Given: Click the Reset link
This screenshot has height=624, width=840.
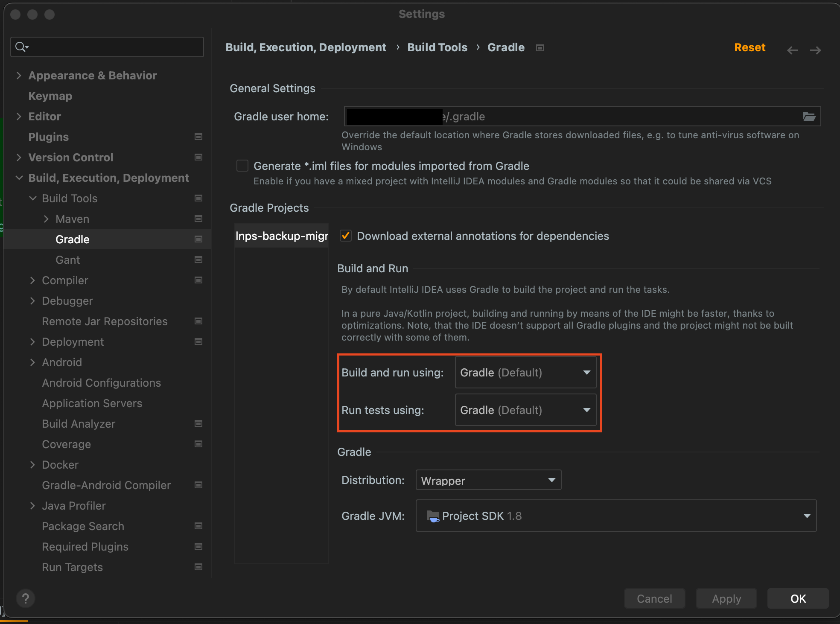Looking at the screenshot, I should pyautogui.click(x=750, y=47).
